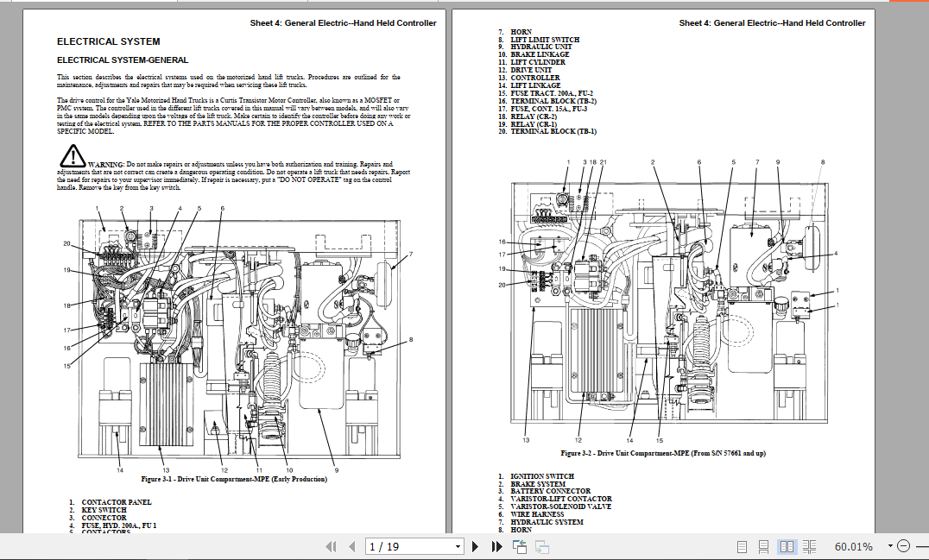Click list item RELAY (CR-1)
The width and height of the screenshot is (929, 560).
click(x=528, y=124)
